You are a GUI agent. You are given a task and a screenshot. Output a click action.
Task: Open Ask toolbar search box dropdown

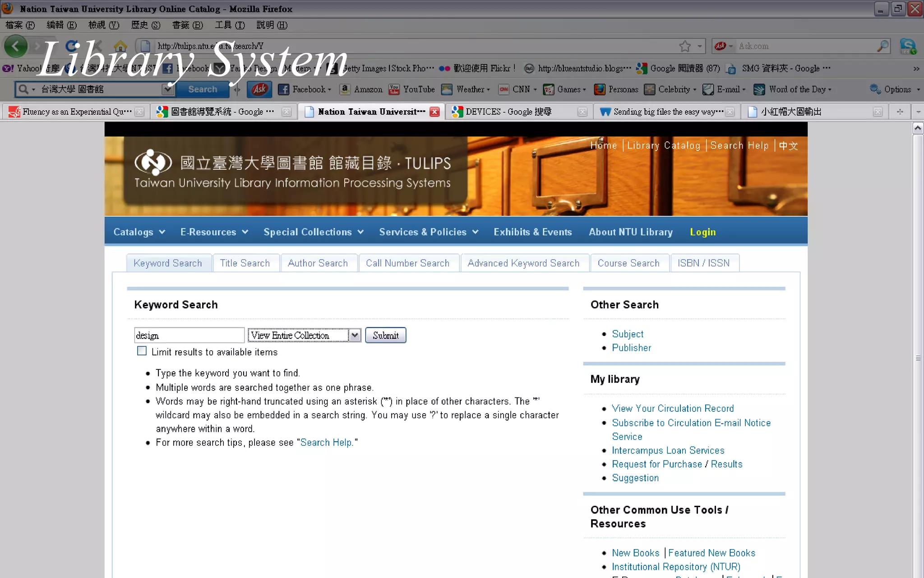[x=168, y=89]
